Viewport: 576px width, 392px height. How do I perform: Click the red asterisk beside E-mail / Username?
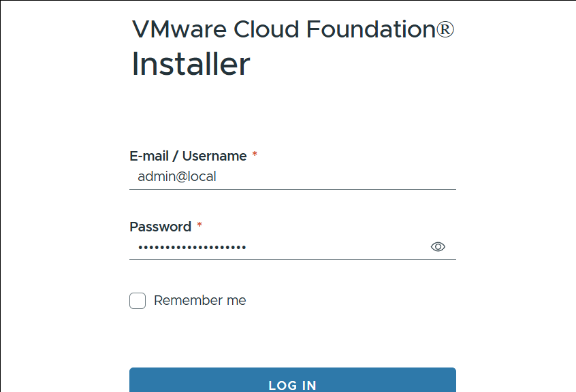[255, 156]
